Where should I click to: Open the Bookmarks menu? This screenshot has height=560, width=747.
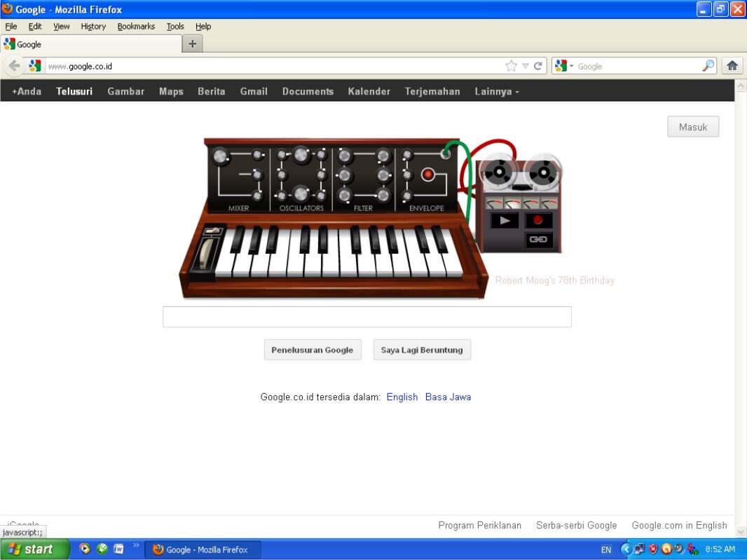coord(136,26)
